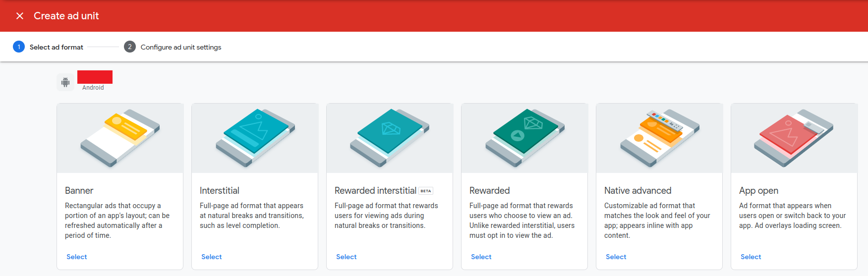Click the Android app icon
868x276 pixels.
(x=65, y=82)
